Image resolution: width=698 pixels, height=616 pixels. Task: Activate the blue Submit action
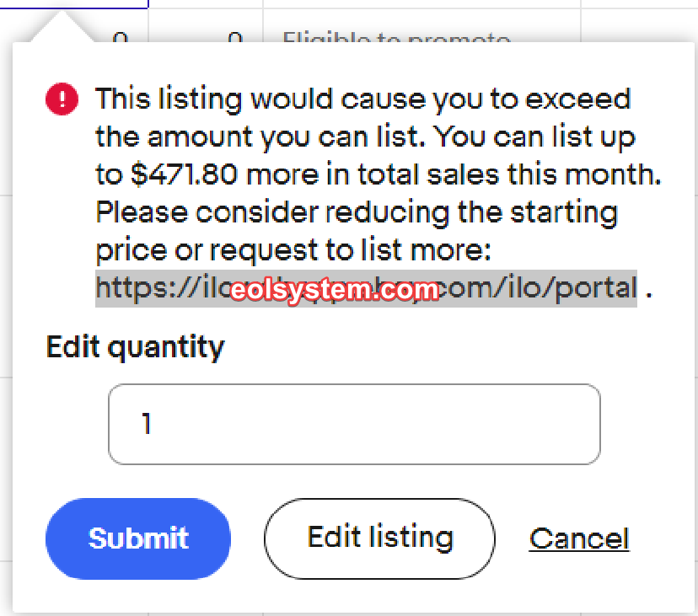click(137, 539)
